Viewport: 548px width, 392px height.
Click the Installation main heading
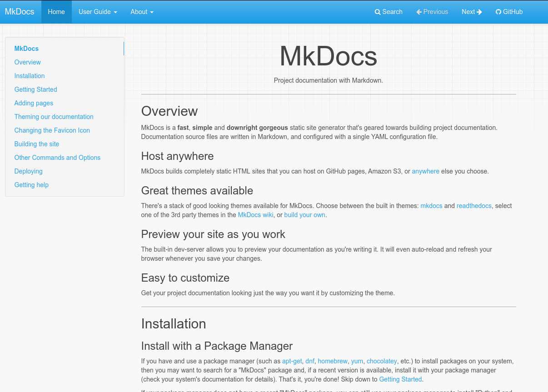(174, 324)
